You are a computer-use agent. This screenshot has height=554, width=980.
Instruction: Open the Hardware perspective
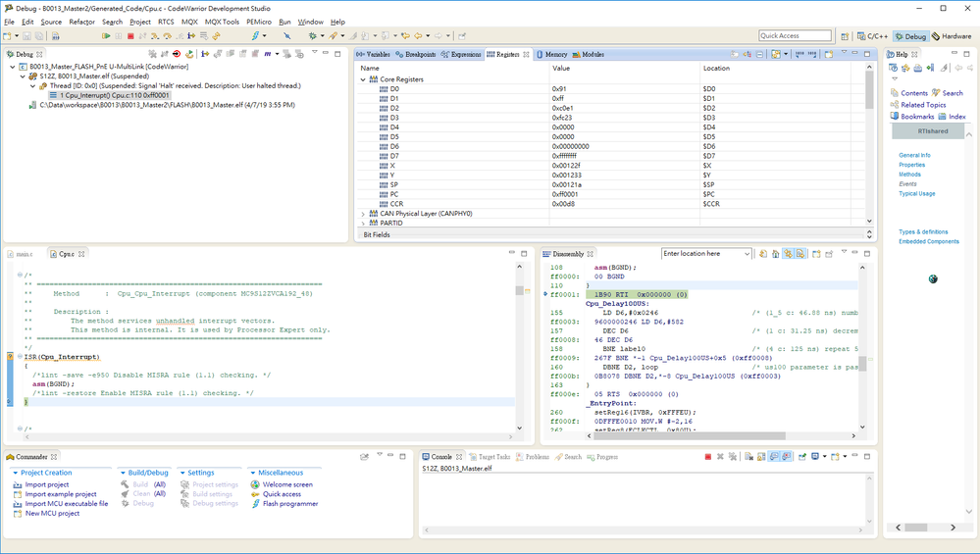click(952, 36)
